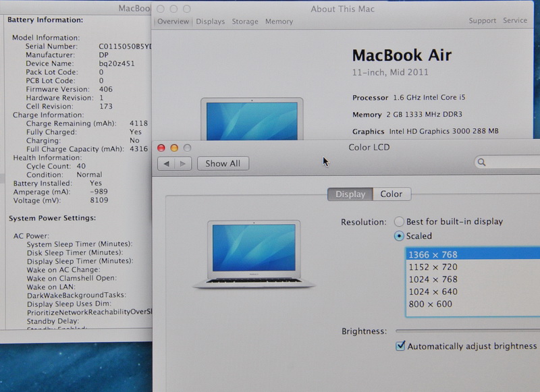Click the Standby Delay row
Image resolution: width=540 pixels, height=392 pixels.
pyautogui.click(x=53, y=320)
